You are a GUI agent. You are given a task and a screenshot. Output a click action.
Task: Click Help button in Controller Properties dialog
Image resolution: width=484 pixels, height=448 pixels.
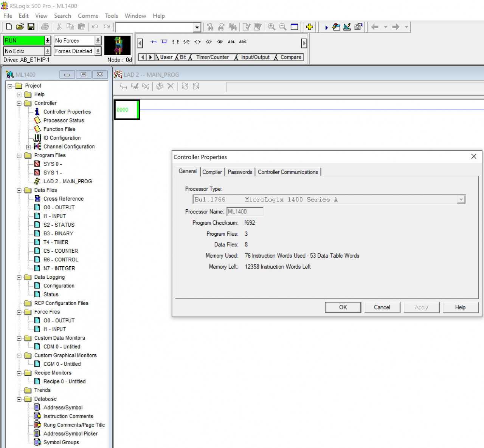(460, 307)
